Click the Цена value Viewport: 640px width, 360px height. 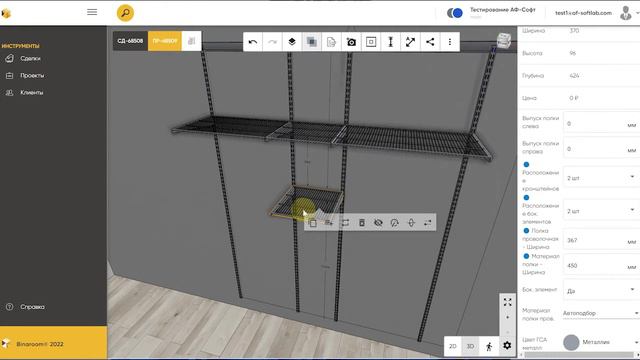(573, 98)
